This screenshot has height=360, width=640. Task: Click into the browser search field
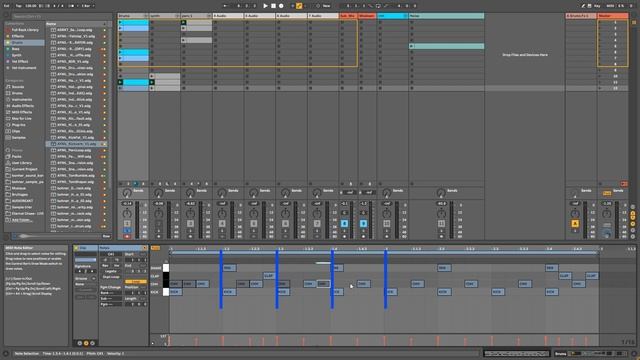tap(61, 16)
